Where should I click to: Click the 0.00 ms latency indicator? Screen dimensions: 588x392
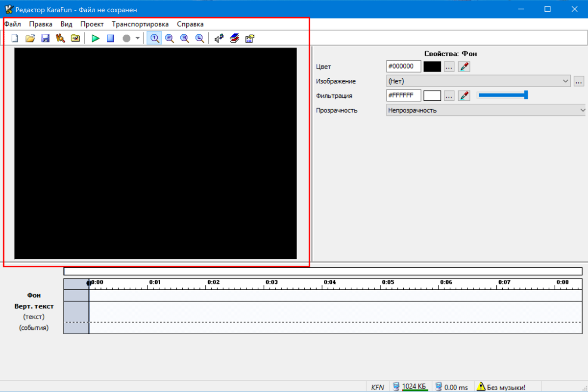[451, 387]
